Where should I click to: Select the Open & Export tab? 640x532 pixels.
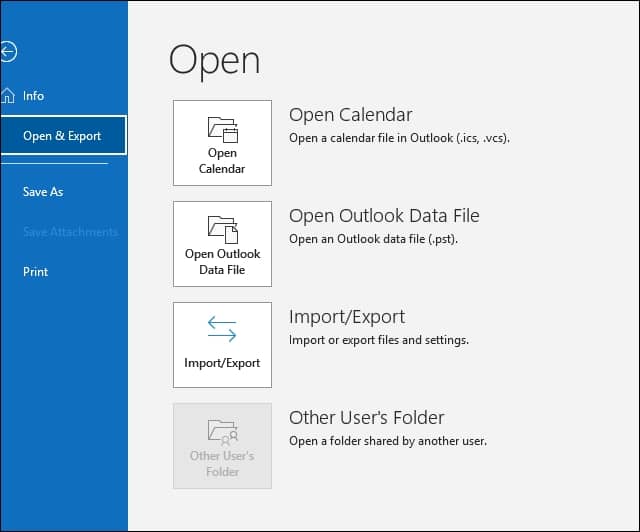click(63, 136)
